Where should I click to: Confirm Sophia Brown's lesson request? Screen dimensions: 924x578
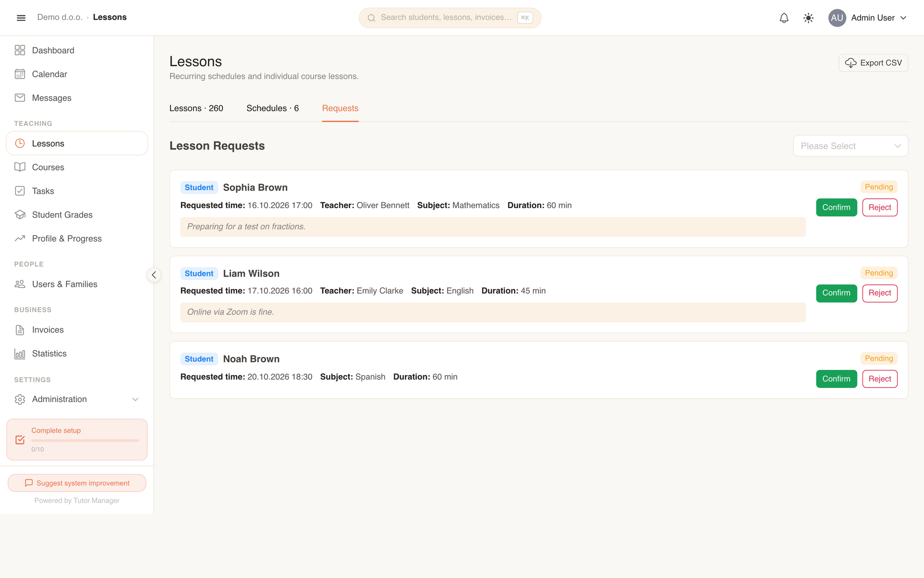[x=836, y=207]
